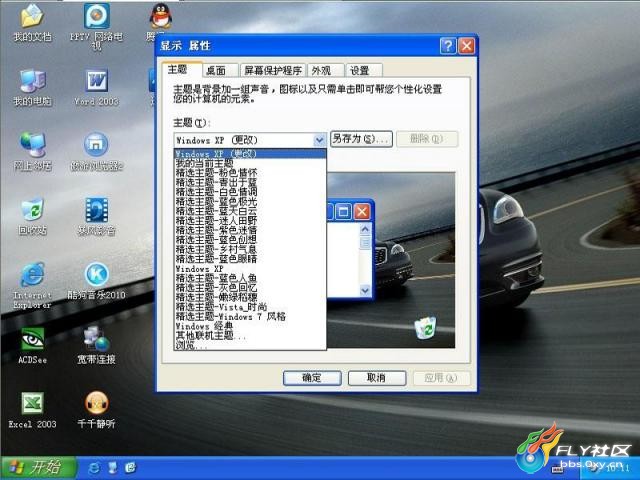Choose theme 精选主题-乡村气息
The image size is (640, 480).
250,249
